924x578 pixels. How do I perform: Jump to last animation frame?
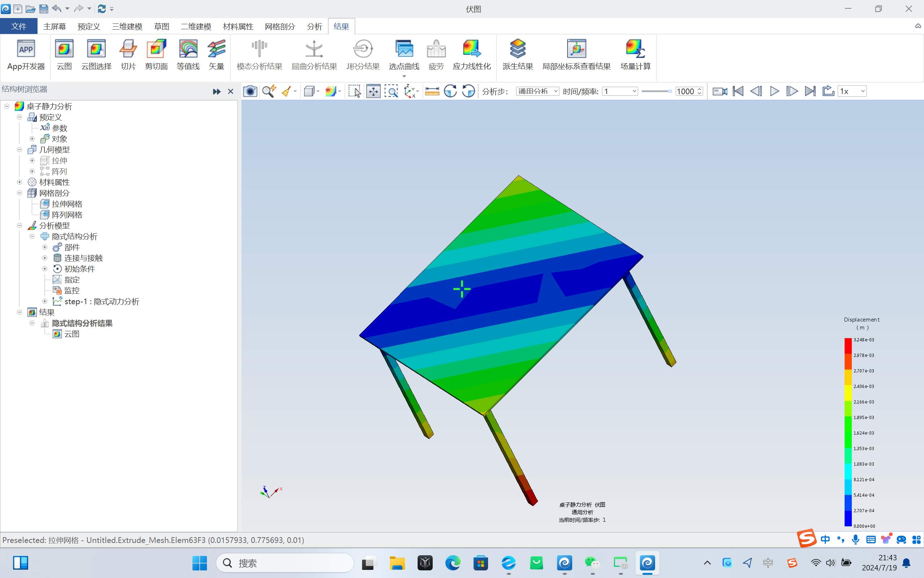(810, 91)
